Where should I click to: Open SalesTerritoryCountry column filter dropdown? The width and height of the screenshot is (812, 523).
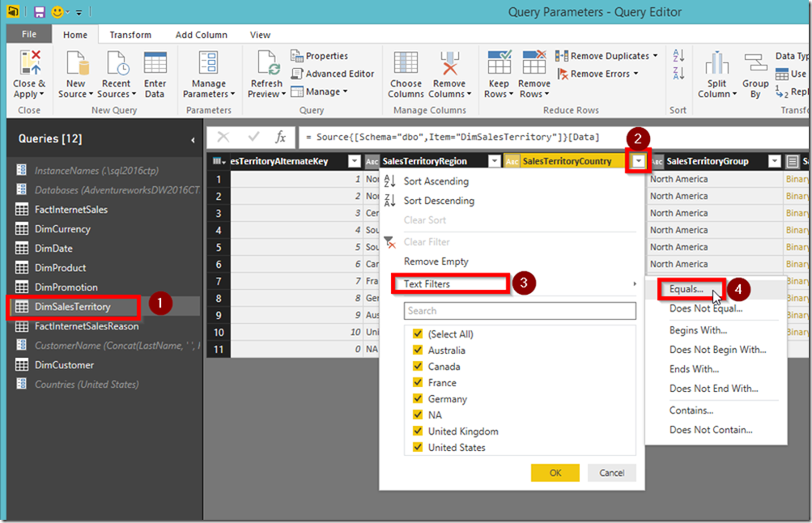click(x=639, y=161)
